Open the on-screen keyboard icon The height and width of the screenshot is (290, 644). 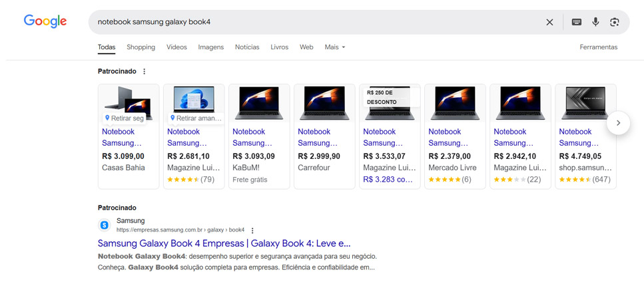pos(577,22)
